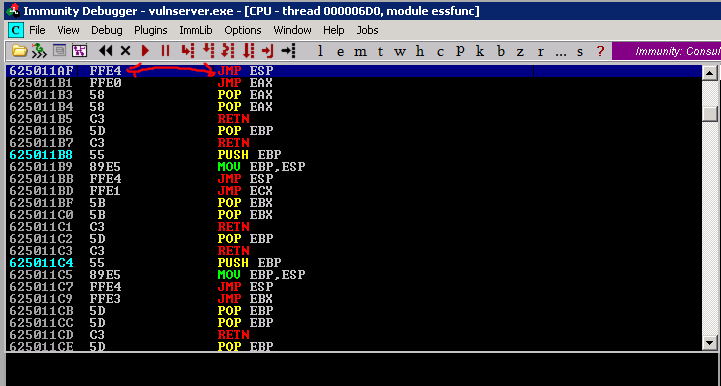Click the 'z' toolbar button
721x386 pixels.
(520, 52)
